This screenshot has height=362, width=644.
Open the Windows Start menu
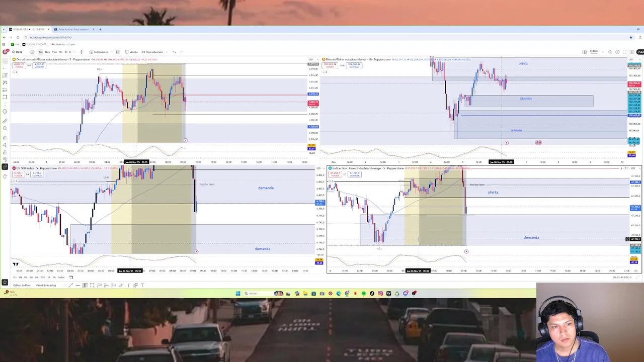(238, 293)
